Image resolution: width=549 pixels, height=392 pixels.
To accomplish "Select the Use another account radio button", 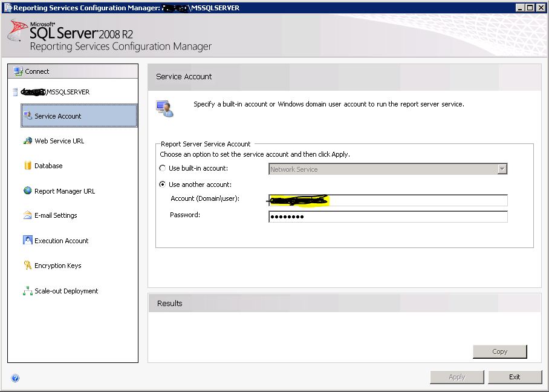I will [x=162, y=185].
